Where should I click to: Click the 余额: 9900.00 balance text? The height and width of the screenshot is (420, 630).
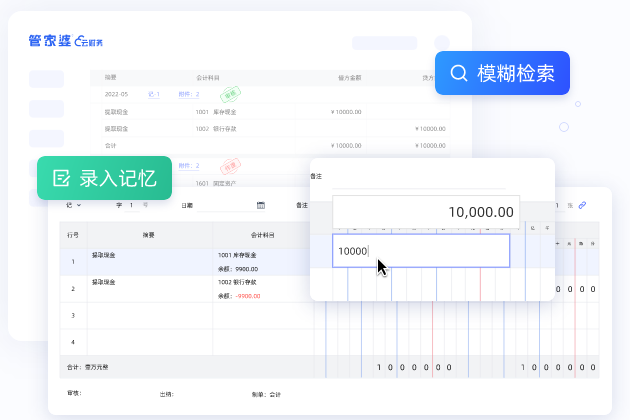(238, 269)
